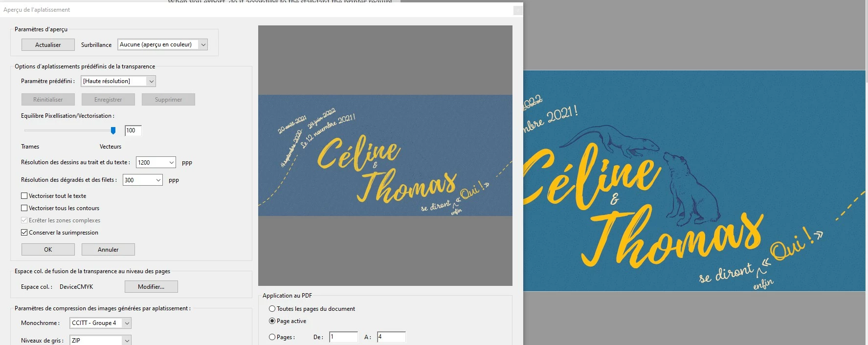Enable Vectoriser tout le texte checkbox
Viewport: 868px width, 345px height.
[x=24, y=195]
